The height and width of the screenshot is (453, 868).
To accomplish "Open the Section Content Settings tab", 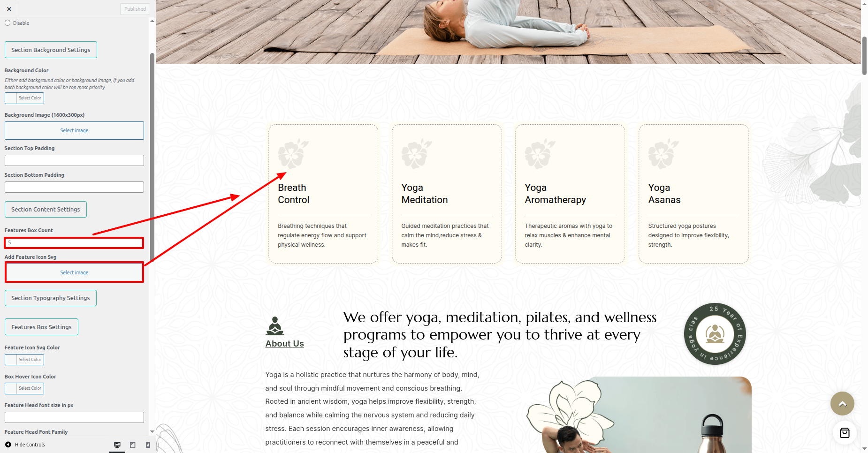I will pyautogui.click(x=46, y=209).
